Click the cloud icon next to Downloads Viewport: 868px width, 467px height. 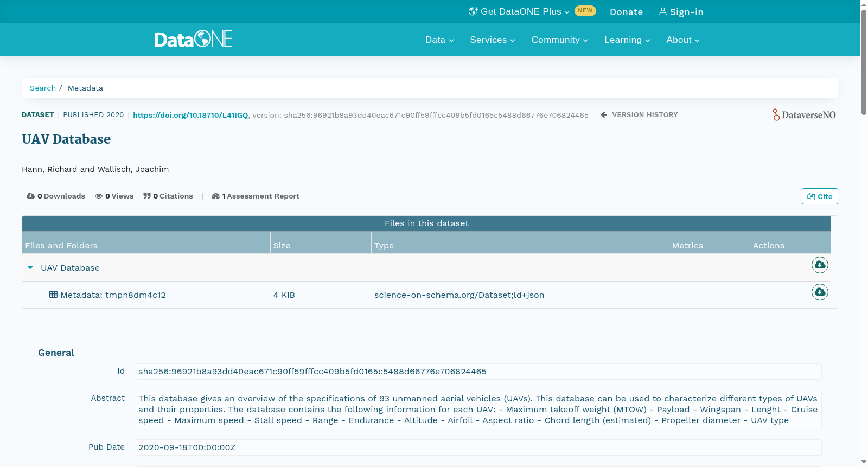pyautogui.click(x=30, y=196)
